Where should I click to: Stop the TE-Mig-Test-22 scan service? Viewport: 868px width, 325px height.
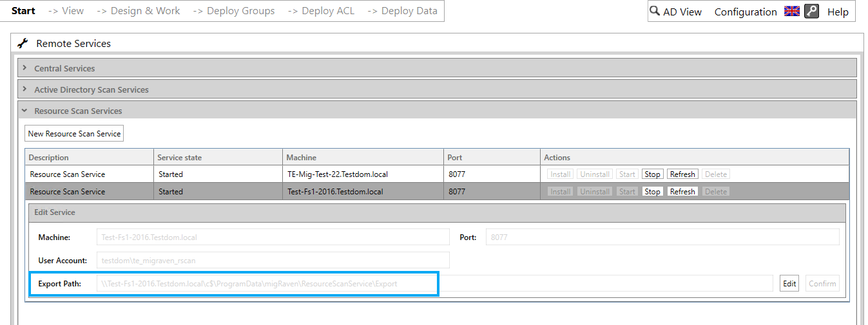coord(652,174)
